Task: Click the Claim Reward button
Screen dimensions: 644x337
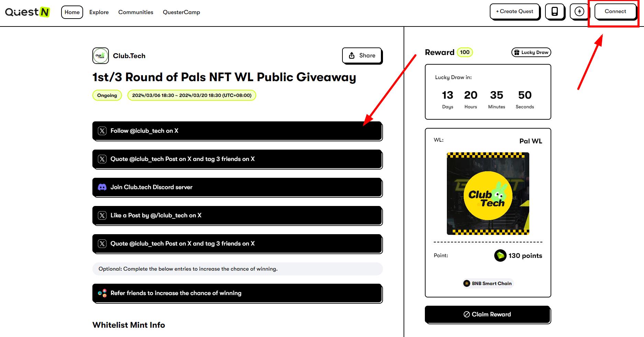Action: (488, 314)
